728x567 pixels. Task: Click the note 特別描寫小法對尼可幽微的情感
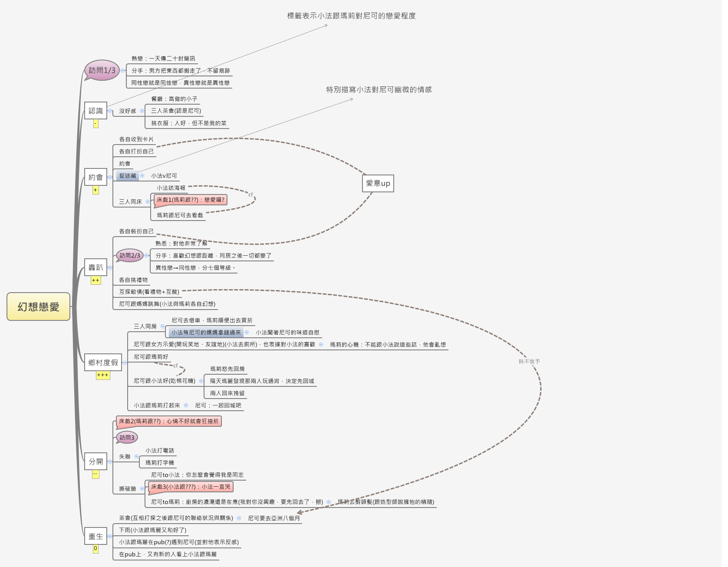(x=379, y=89)
